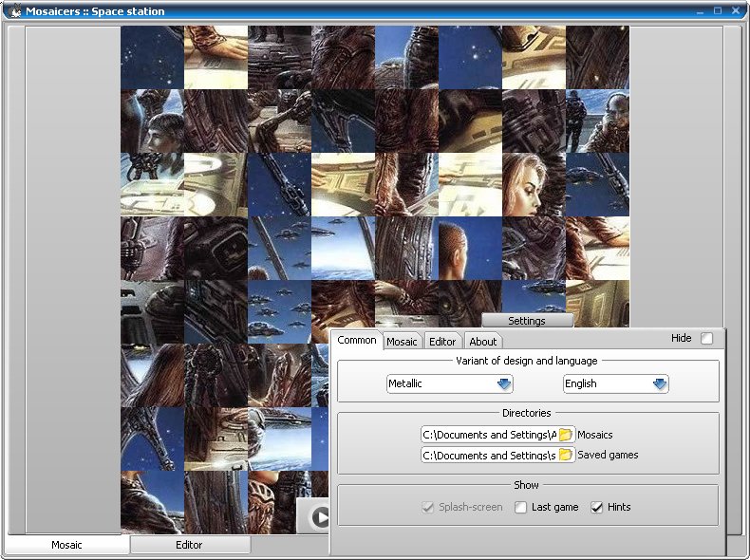This screenshot has height=560, width=750.
Task: Click the play button on the mosaic
Action: click(320, 516)
